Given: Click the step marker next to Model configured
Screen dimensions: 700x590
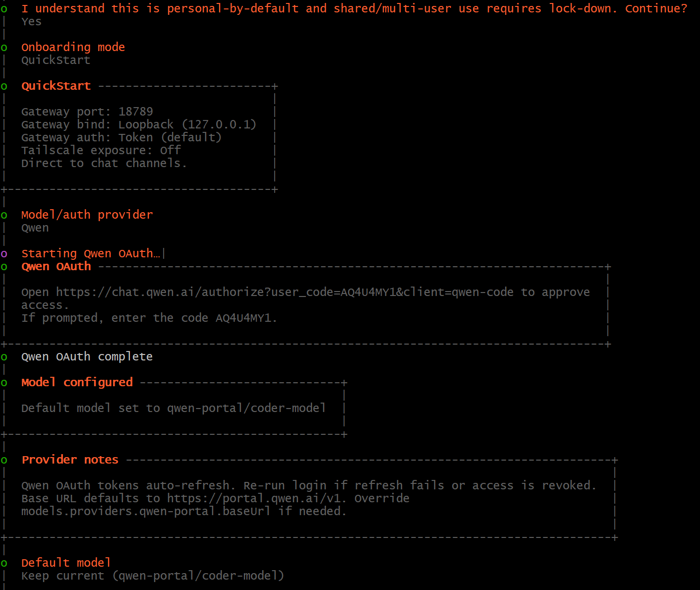Looking at the screenshot, I should click(4, 383).
